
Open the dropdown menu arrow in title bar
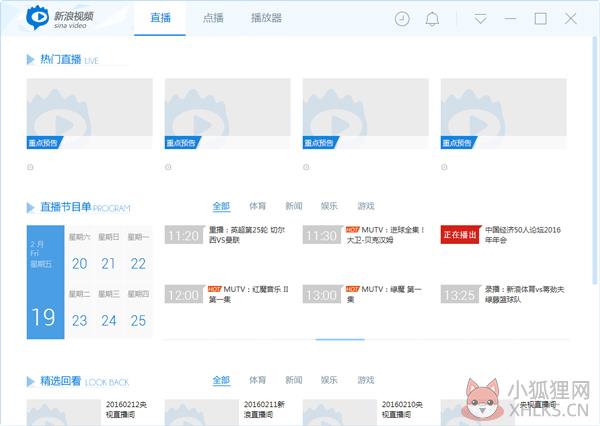point(480,18)
